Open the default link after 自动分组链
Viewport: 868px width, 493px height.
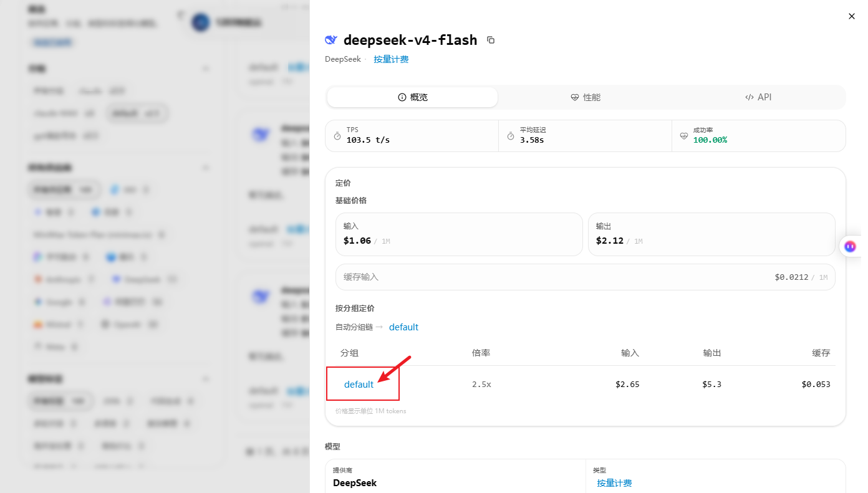403,327
